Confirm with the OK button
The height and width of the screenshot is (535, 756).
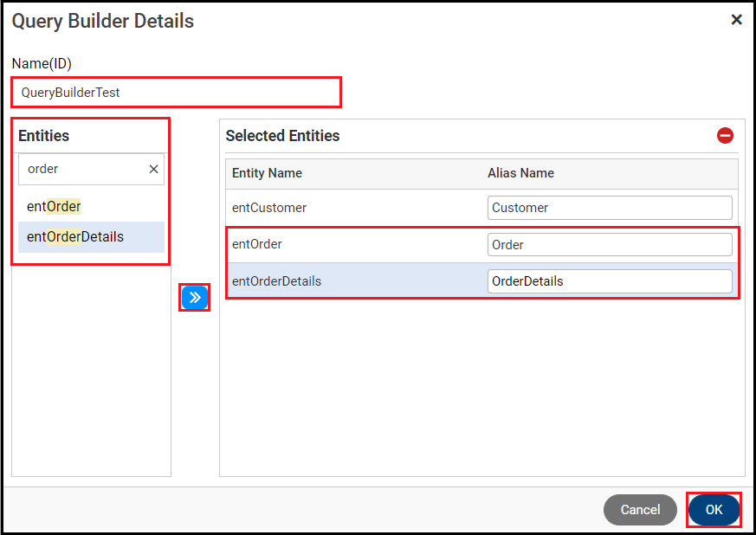pos(714,510)
